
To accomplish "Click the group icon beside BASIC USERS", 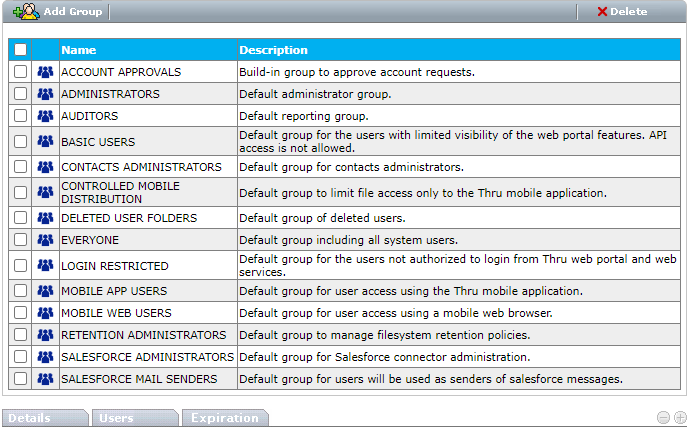I will pyautogui.click(x=45, y=142).
